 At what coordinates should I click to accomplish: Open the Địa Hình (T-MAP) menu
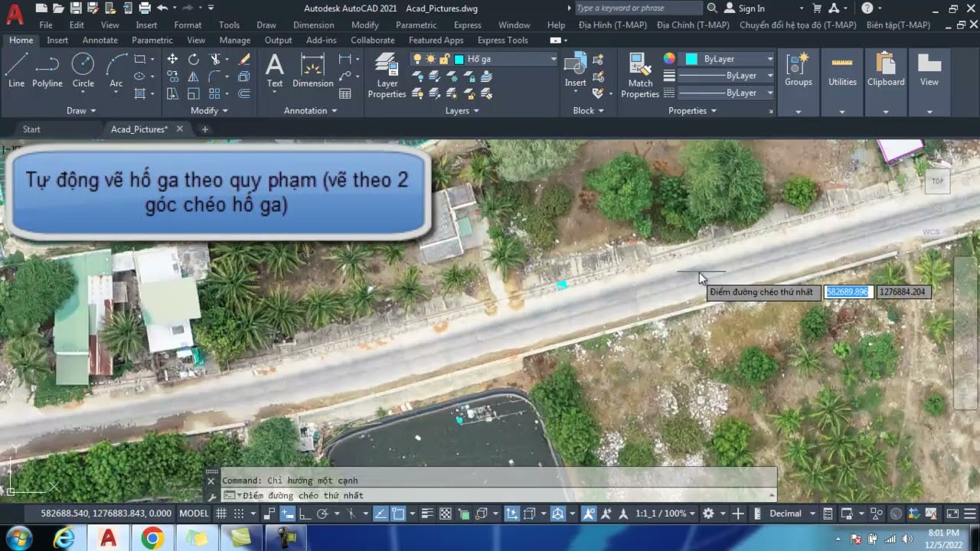pyautogui.click(x=612, y=25)
